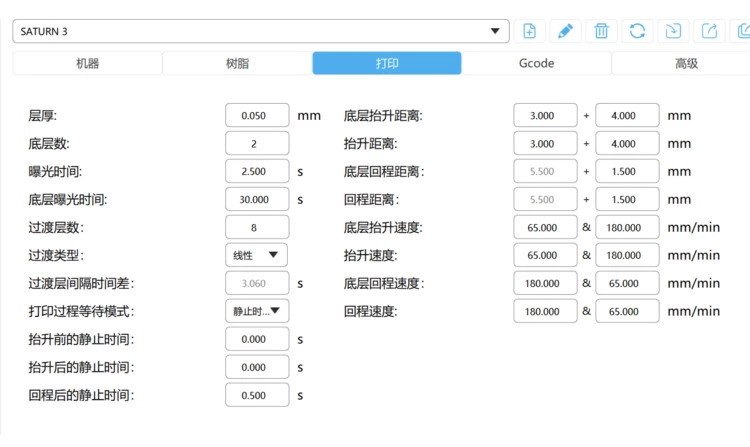Click the 回程后的静止时间 input field
This screenshot has height=447, width=750.
point(257,395)
